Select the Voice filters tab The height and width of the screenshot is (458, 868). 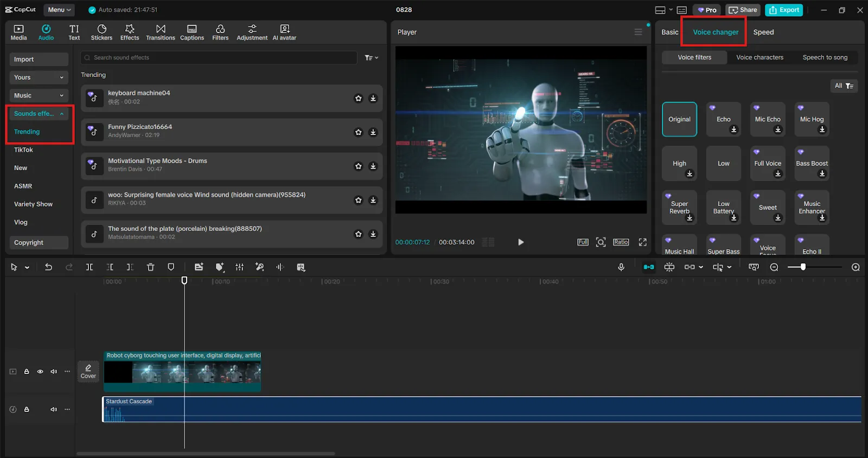point(694,57)
